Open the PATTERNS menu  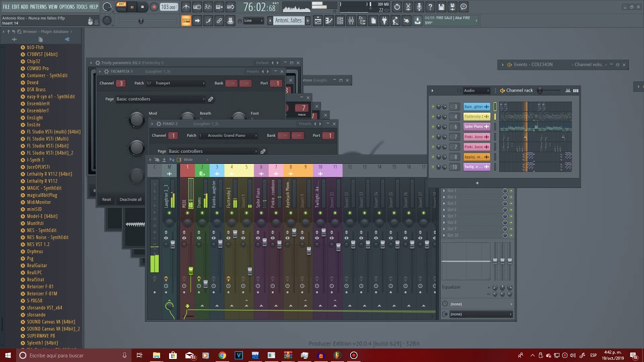(38, 7)
